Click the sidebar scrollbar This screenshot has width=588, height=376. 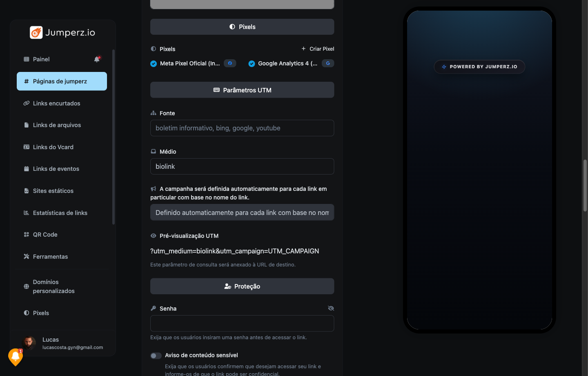[114, 137]
